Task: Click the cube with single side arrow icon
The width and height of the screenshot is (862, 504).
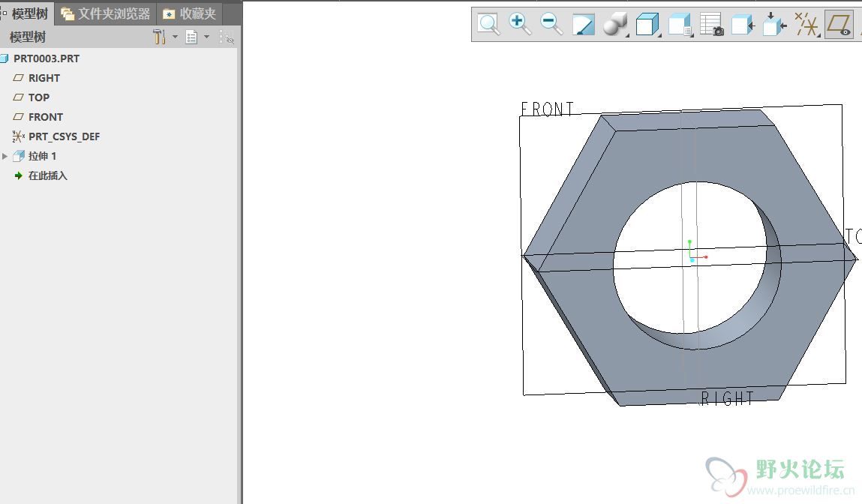Action: pos(743,24)
